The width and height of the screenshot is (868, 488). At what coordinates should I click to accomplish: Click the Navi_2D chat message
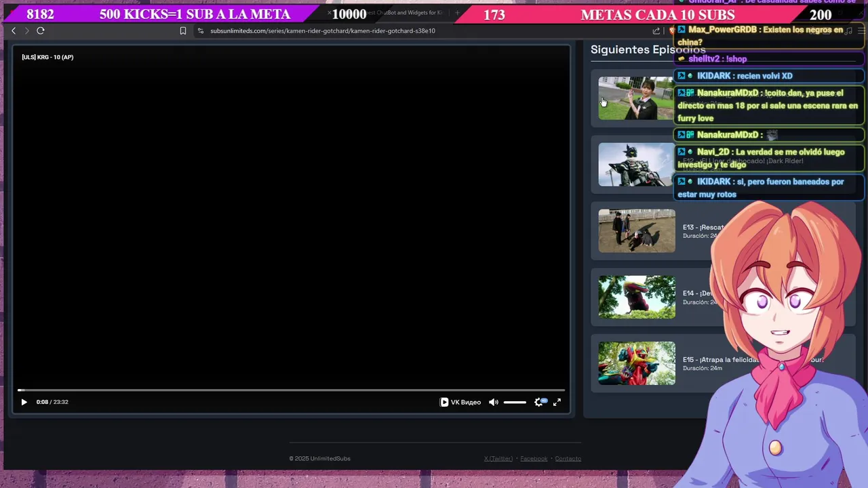[x=769, y=158]
